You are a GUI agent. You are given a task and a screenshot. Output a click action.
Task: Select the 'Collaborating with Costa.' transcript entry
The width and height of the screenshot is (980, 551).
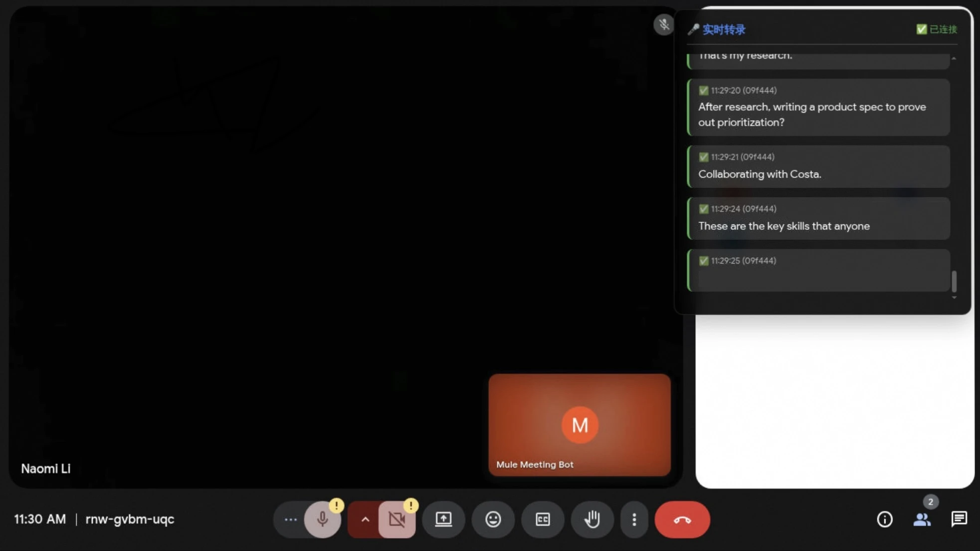point(818,167)
